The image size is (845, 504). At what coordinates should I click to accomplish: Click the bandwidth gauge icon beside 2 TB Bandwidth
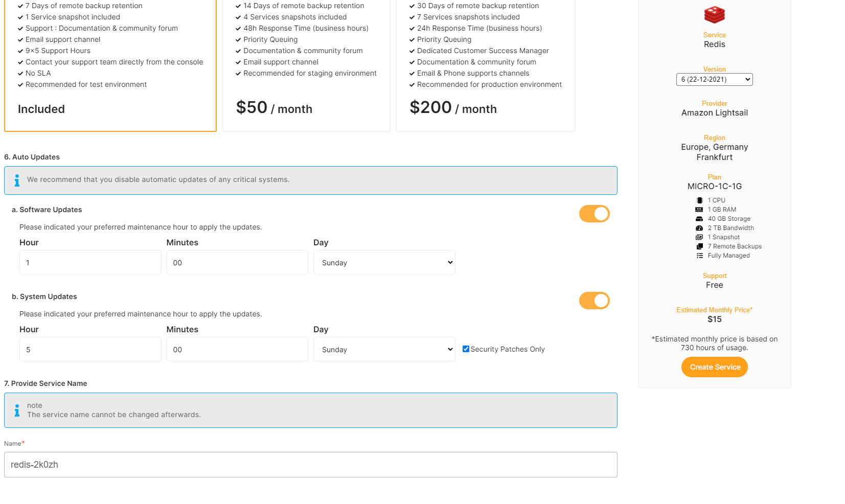click(699, 228)
